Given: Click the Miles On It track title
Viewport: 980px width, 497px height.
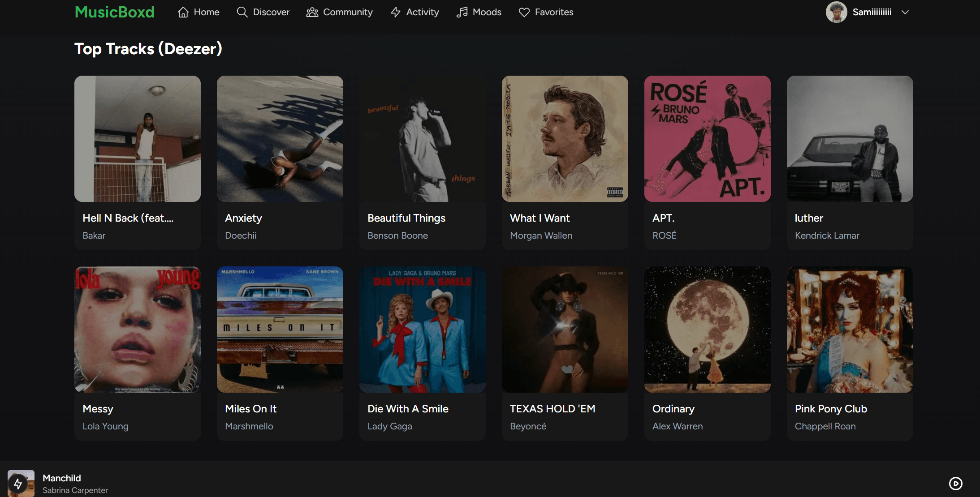Looking at the screenshot, I should coord(250,409).
